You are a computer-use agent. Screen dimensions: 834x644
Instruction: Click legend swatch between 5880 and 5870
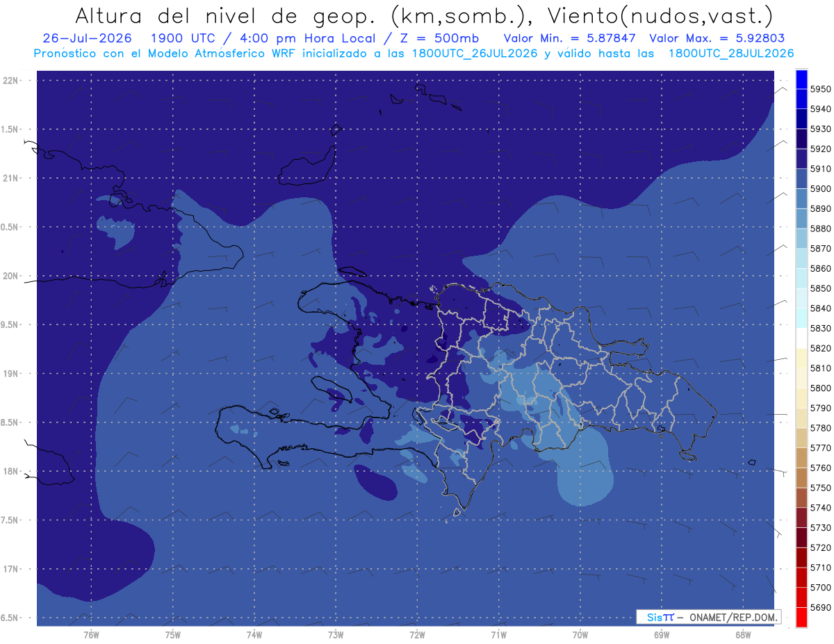tap(801, 238)
